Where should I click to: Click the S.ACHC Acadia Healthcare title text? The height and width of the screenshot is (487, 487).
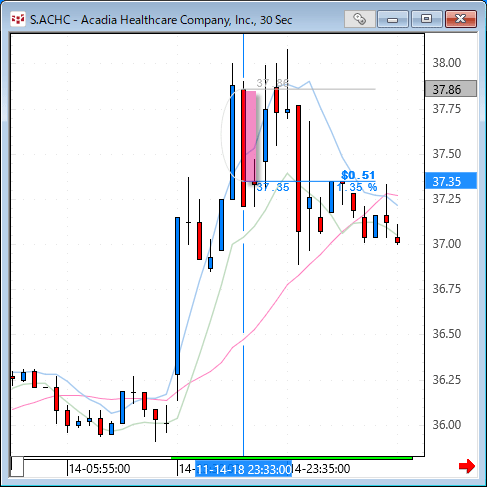[161, 20]
